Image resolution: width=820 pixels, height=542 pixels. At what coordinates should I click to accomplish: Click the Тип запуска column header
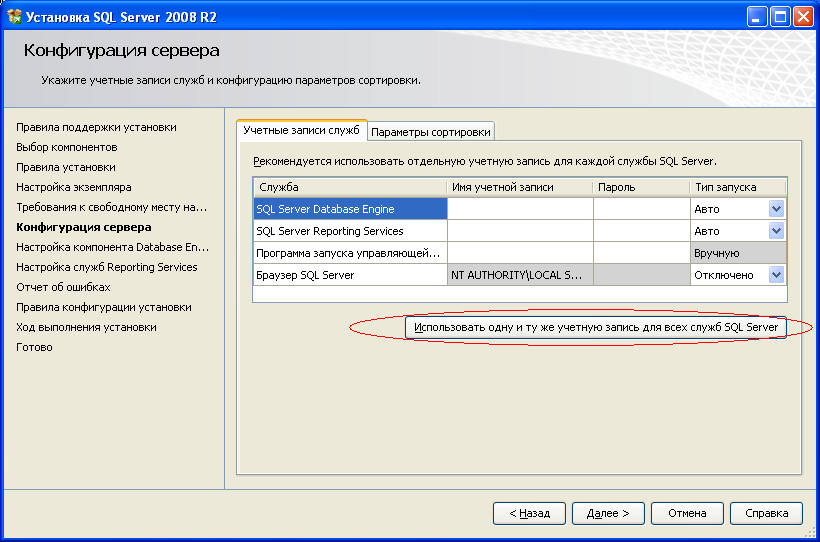[x=737, y=187]
